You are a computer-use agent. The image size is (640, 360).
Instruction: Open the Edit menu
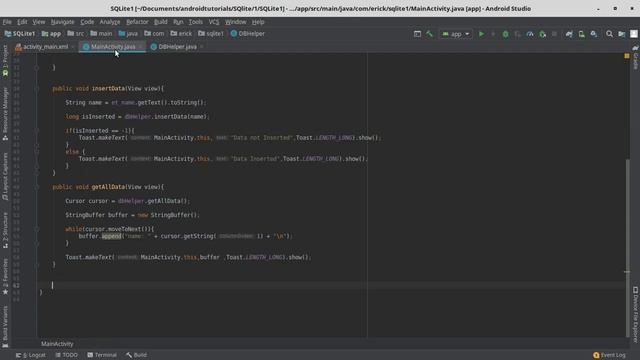(x=22, y=22)
